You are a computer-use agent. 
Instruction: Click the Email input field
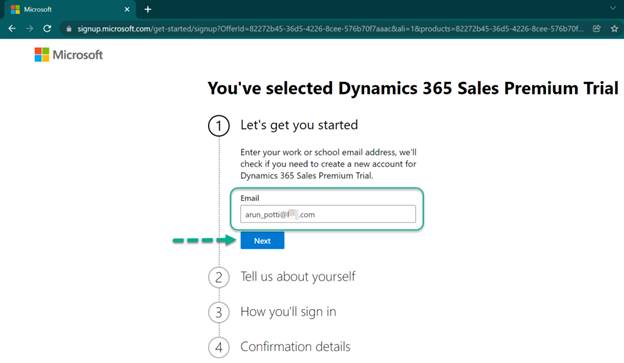tap(328, 214)
